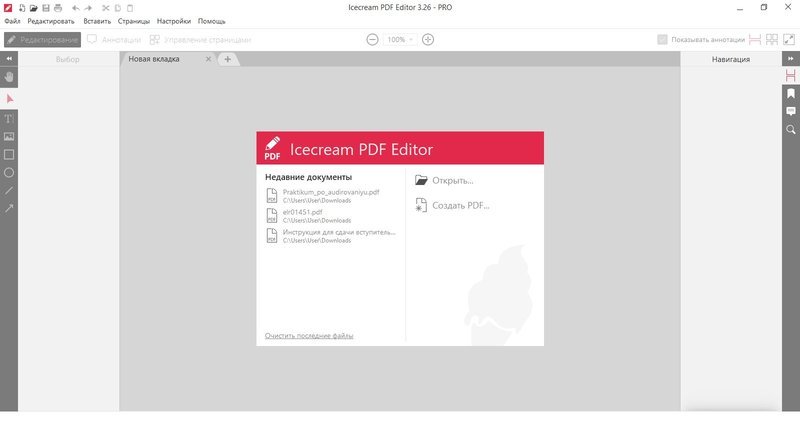Collapse the left panel with double arrows
The height and width of the screenshot is (425, 800).
click(9, 59)
